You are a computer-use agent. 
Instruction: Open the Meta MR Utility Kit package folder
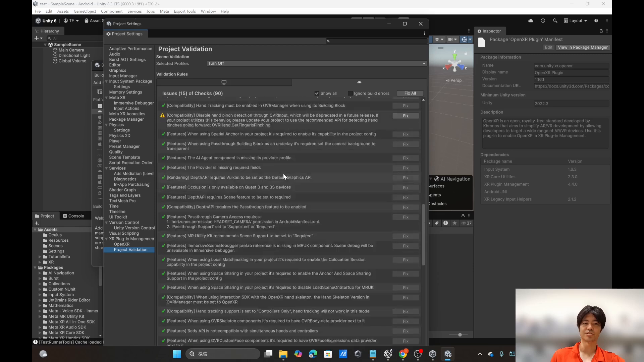tap(66, 316)
